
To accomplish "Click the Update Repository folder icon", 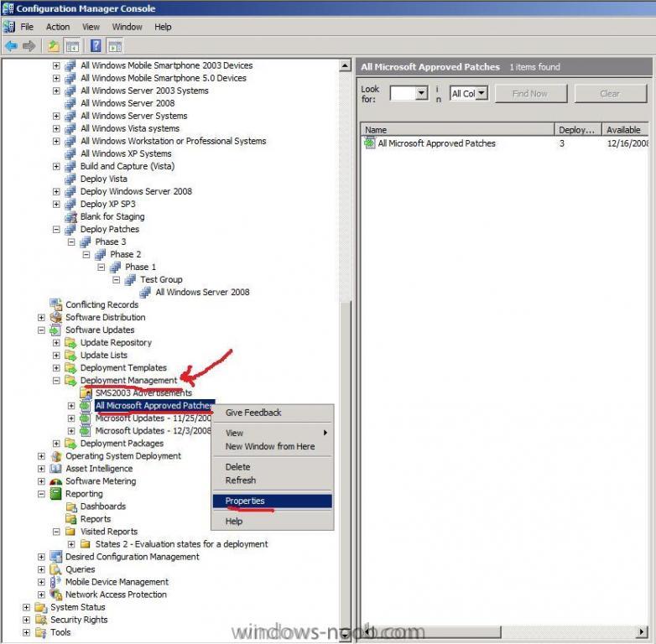I will [x=70, y=342].
